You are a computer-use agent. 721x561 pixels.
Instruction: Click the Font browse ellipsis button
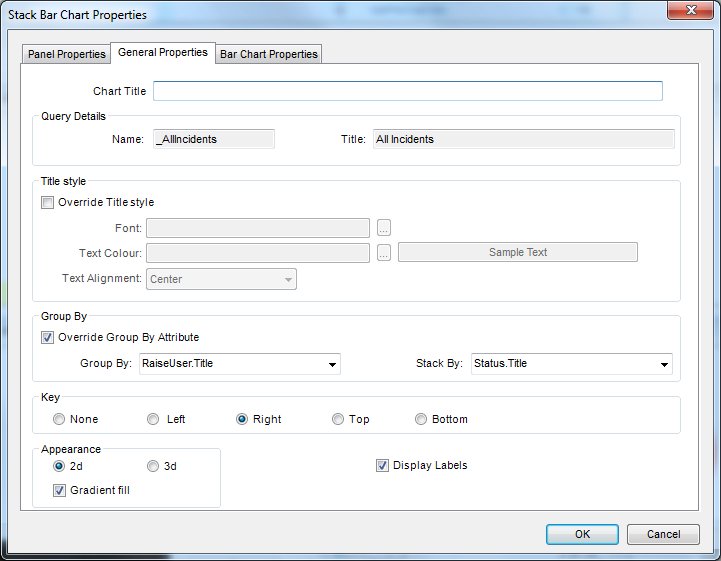(383, 228)
